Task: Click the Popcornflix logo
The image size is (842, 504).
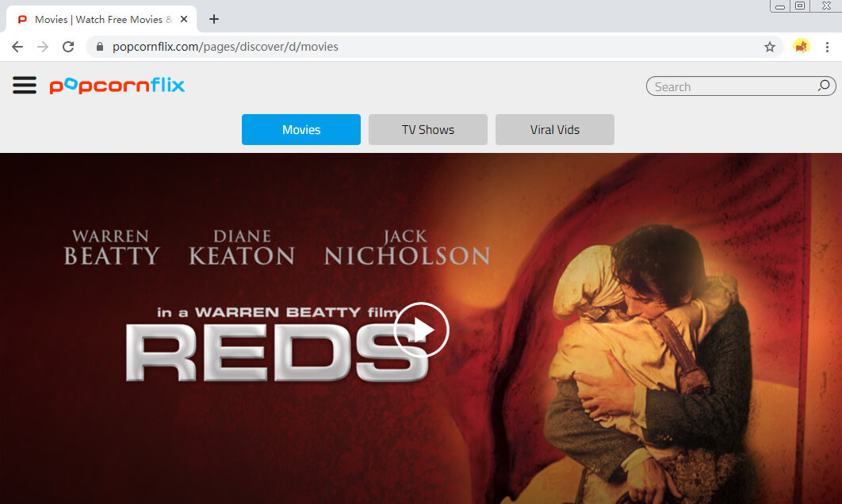Action: pyautogui.click(x=117, y=86)
